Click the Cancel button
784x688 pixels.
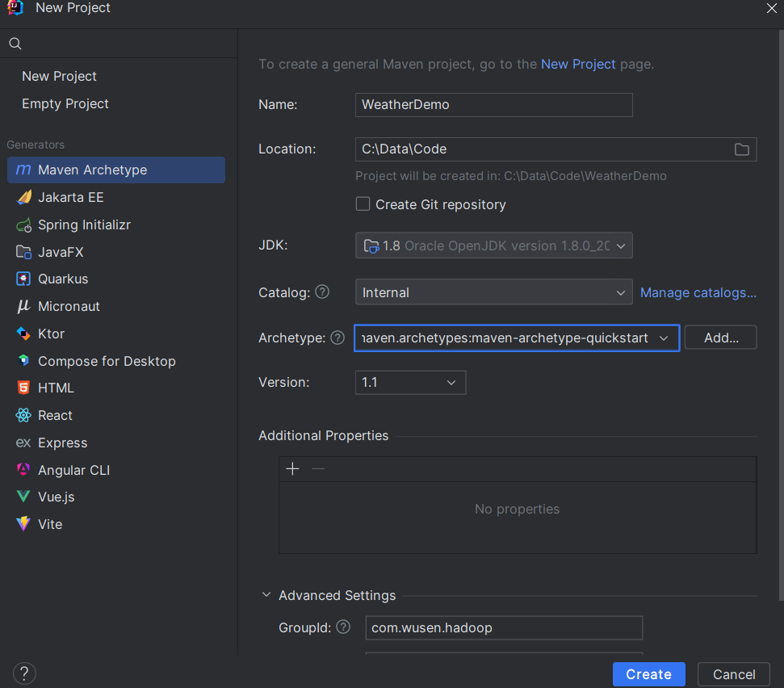coord(733,674)
